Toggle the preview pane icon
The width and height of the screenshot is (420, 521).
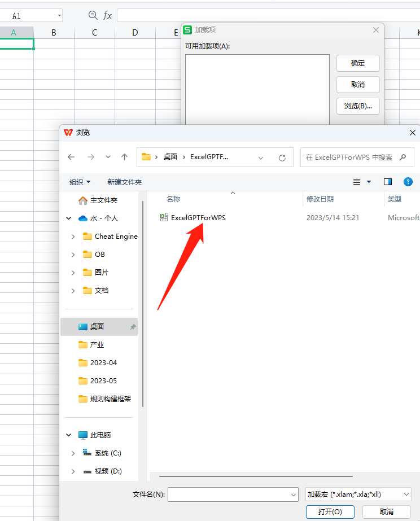(x=388, y=182)
